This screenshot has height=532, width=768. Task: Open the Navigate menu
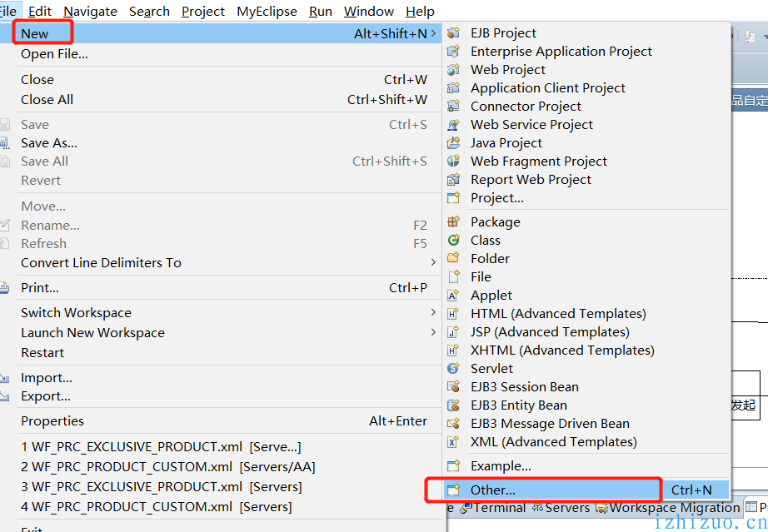(91, 12)
